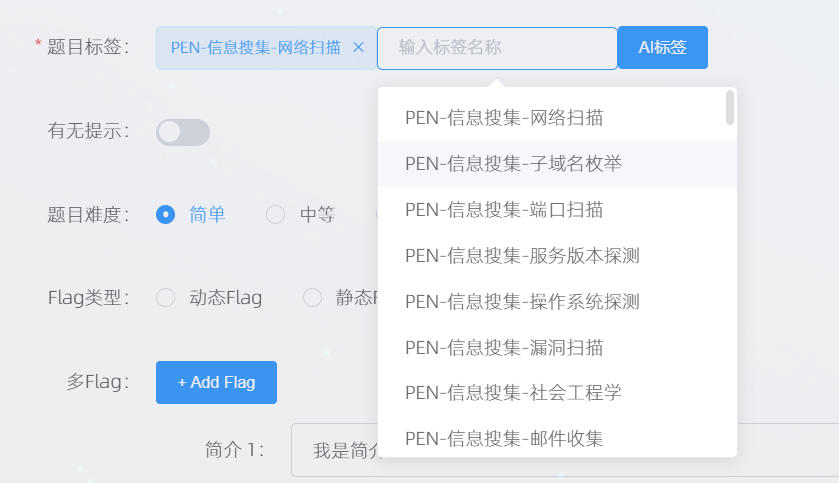This screenshot has height=483, width=839.
Task: Remove the PEN-信息搜集-网络扫描 tag
Action: [359, 48]
